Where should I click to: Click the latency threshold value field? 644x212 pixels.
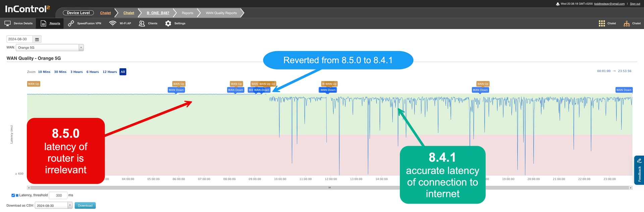pyautogui.click(x=58, y=195)
